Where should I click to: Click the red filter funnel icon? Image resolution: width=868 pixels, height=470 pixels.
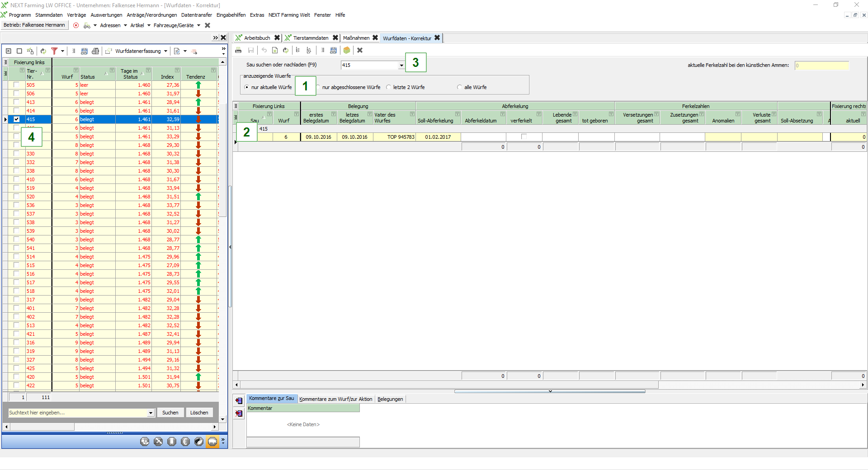pyautogui.click(x=54, y=51)
